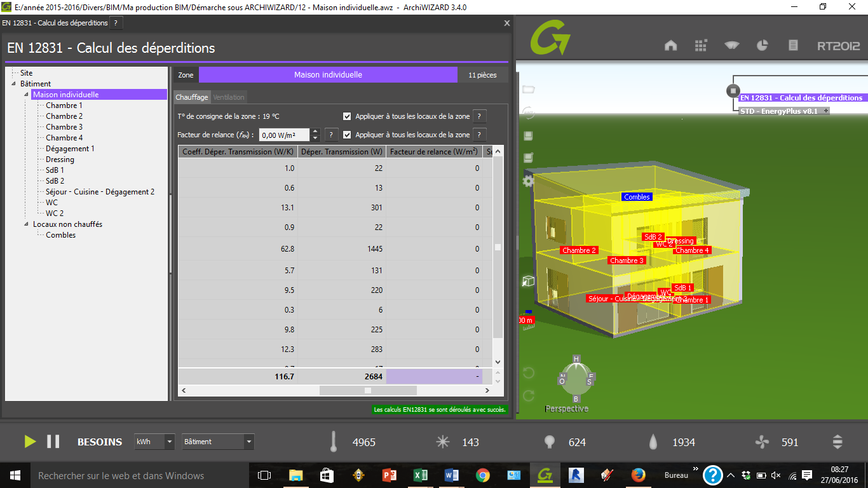Image resolution: width=868 pixels, height=488 pixels.
Task: Toggle setpoint 'Appliquer à tous les locaux' checkbox
Action: click(347, 116)
